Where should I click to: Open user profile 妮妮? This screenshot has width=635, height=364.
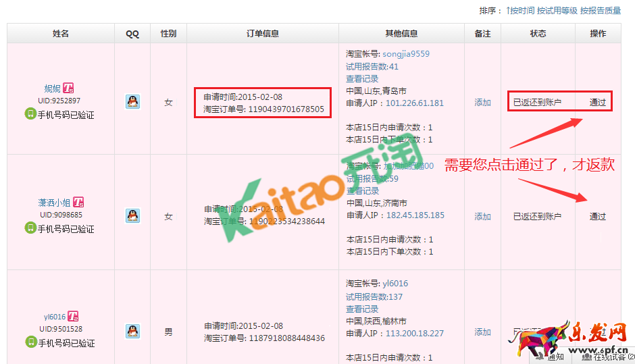[x=52, y=88]
